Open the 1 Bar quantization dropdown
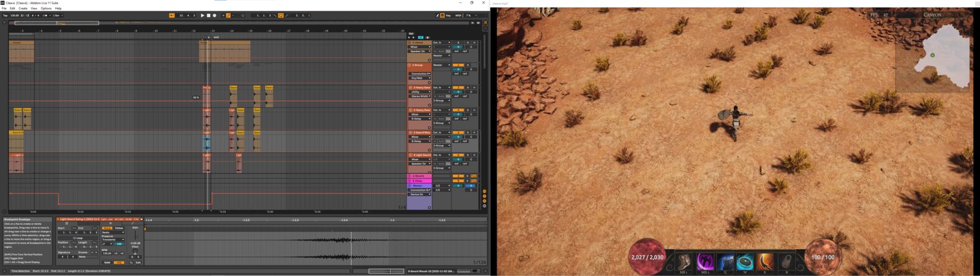This screenshot has height=276, width=980. tap(58, 15)
